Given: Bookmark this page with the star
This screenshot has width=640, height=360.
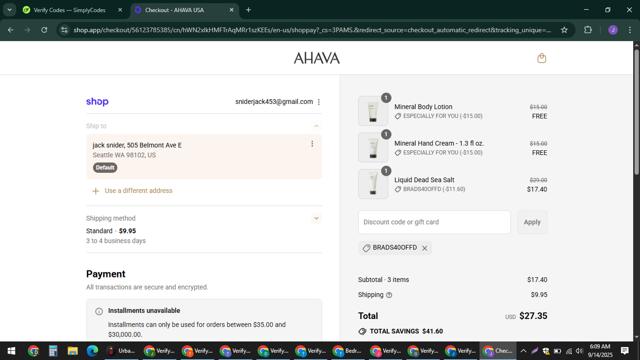Looking at the screenshot, I should click(564, 30).
